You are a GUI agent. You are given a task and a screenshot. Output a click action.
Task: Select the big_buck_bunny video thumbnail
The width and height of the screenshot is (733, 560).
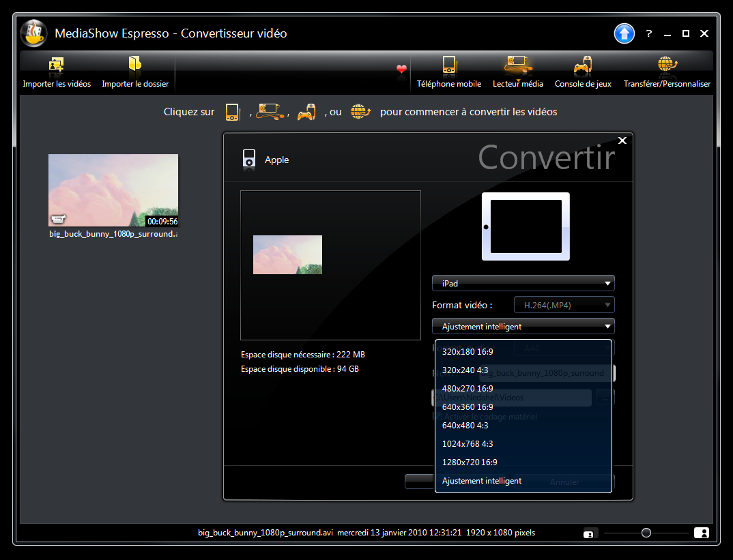click(x=113, y=190)
